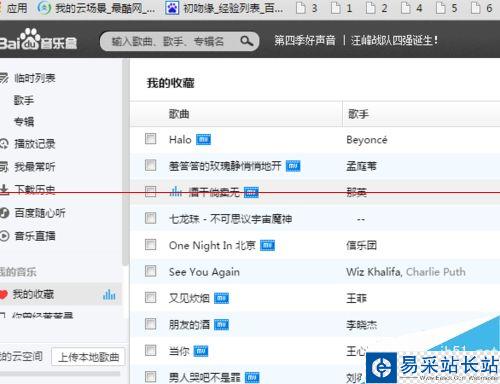The height and width of the screenshot is (384, 500).
Task: Open 播放记录 in the sidebar
Action: pos(34,144)
